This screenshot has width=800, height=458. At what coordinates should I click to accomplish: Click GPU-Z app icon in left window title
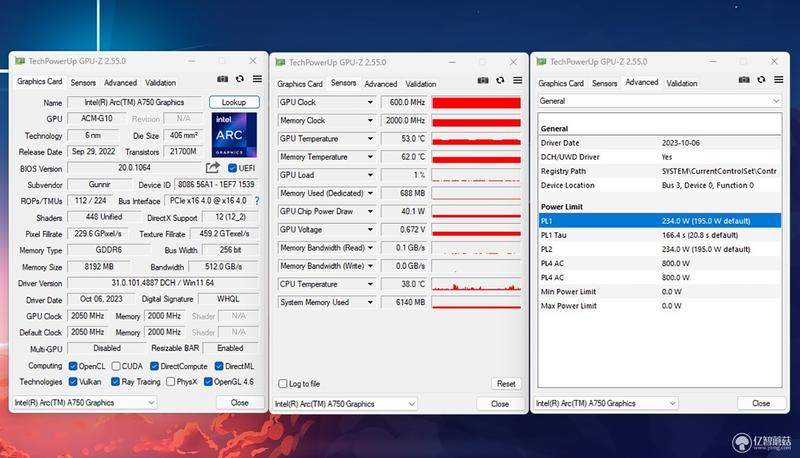coord(20,61)
